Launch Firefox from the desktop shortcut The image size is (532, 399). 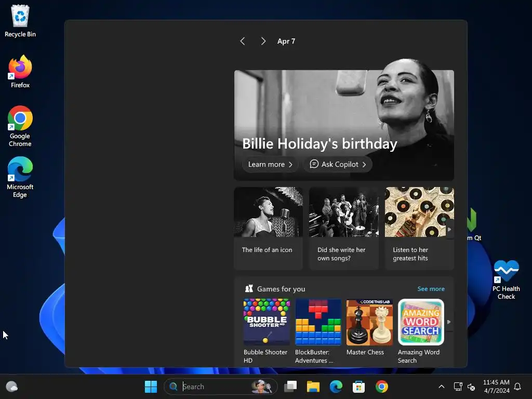pyautogui.click(x=20, y=72)
